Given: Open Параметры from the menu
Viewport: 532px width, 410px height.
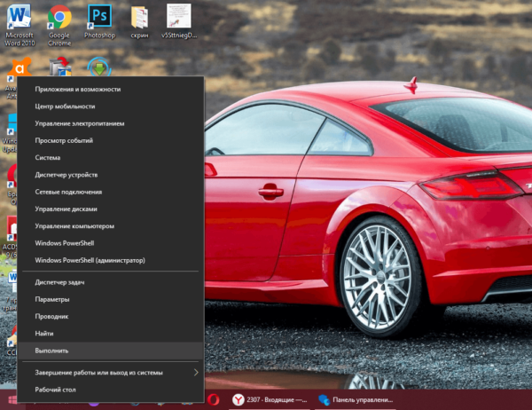Looking at the screenshot, I should (x=111, y=299).
